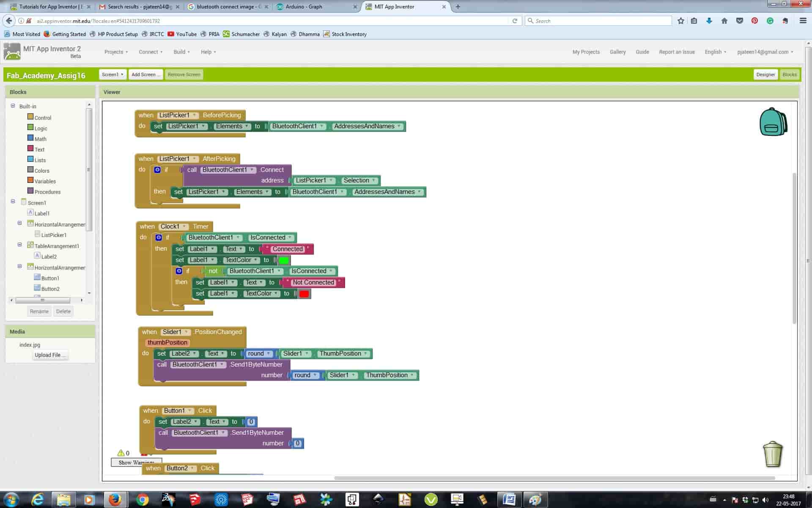Viewport: 812px width, 508px height.
Task: Click the mutator gear on Clock1 outer if block
Action: pos(159,237)
